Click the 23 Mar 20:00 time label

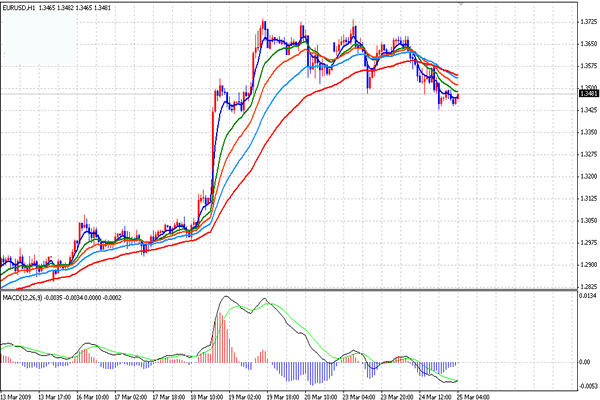(x=397, y=397)
